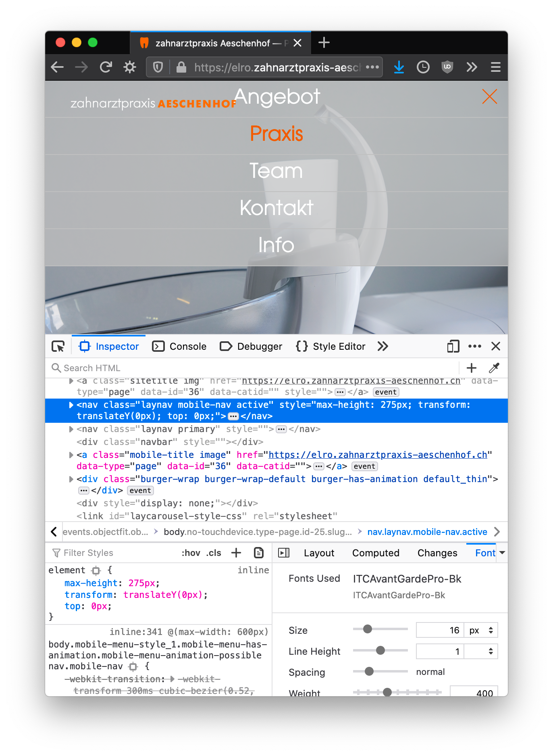Expand the burger-wrap div node
The height and width of the screenshot is (756, 553).
coord(71,479)
